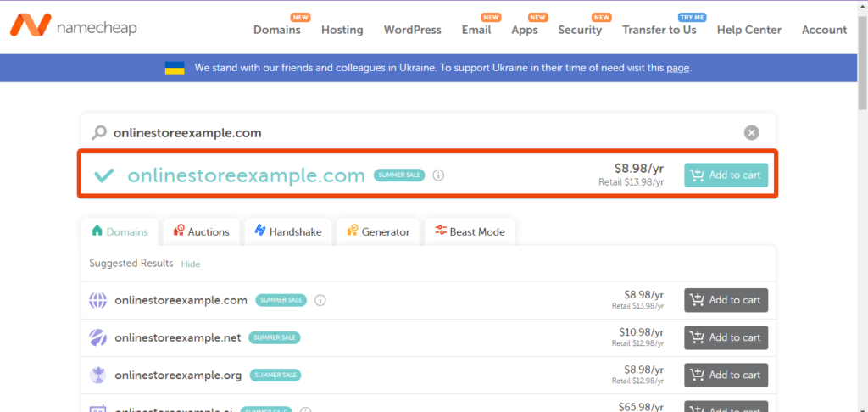Click the globe icon for .com result
868x412 pixels.
(98, 300)
